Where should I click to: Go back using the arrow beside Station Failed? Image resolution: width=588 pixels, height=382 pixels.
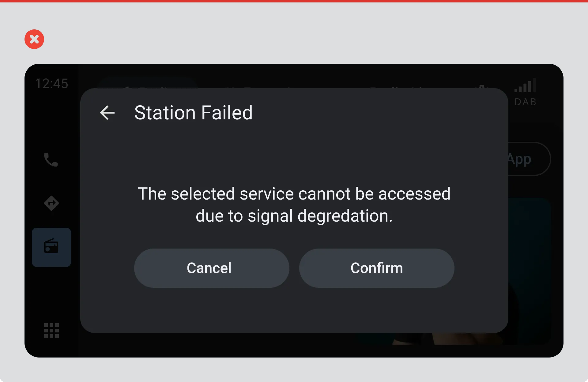point(107,113)
